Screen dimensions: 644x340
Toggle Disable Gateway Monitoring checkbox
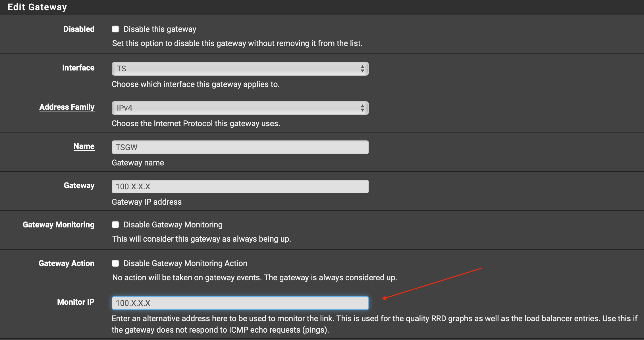(115, 225)
